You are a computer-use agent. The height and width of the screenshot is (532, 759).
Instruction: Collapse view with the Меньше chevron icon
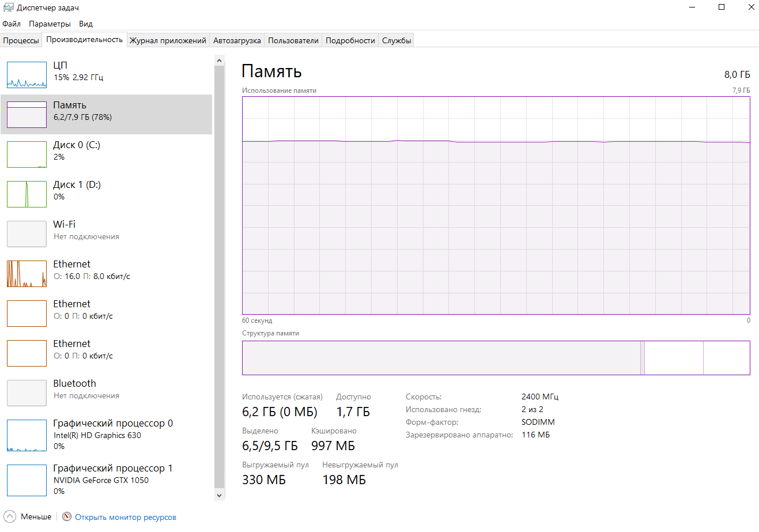[10, 517]
